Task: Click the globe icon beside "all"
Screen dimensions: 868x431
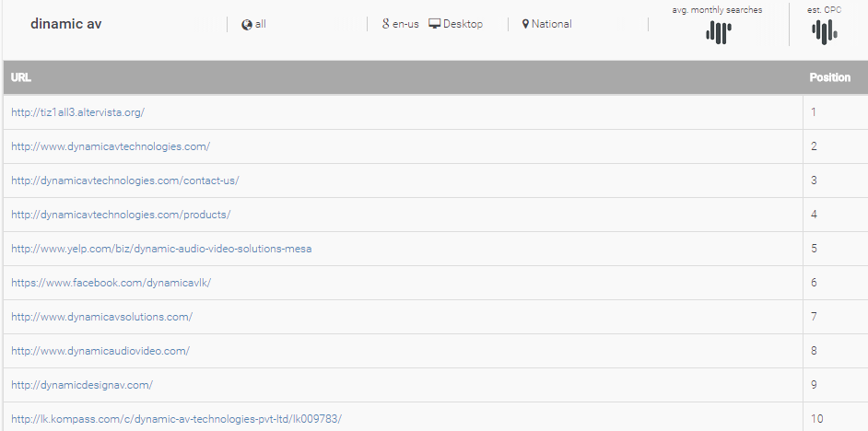Action: pos(247,24)
